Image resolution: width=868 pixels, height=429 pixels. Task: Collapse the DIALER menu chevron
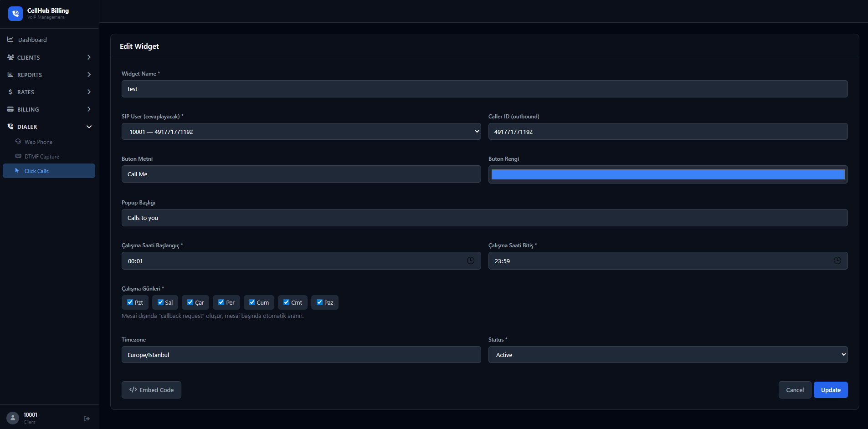coord(89,127)
